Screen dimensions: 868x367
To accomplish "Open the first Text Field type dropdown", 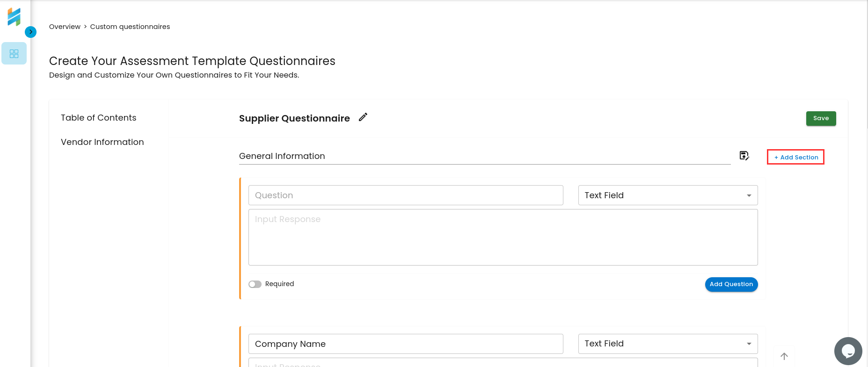I will 668,195.
